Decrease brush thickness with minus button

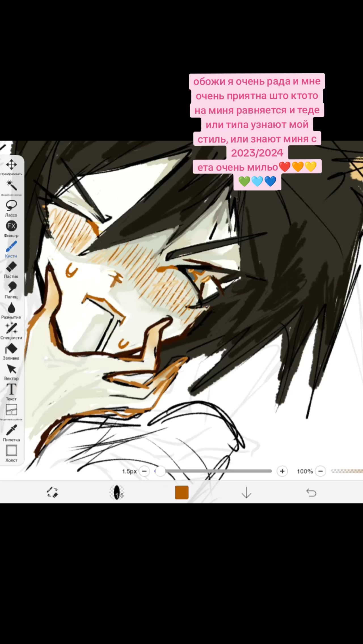(144, 471)
